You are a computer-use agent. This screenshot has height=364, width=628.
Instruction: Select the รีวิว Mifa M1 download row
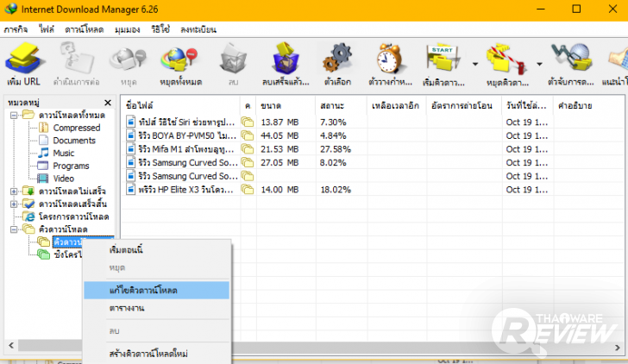pos(373,149)
